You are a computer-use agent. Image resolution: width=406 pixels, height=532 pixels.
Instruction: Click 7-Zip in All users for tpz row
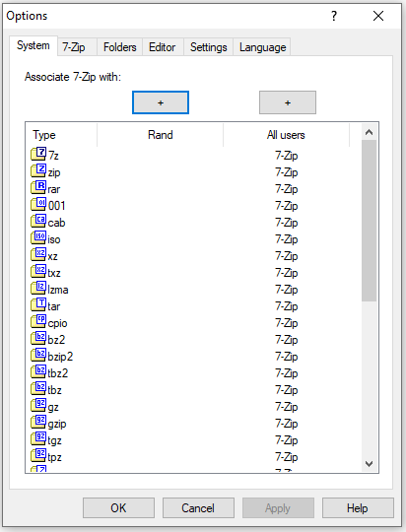(x=287, y=457)
